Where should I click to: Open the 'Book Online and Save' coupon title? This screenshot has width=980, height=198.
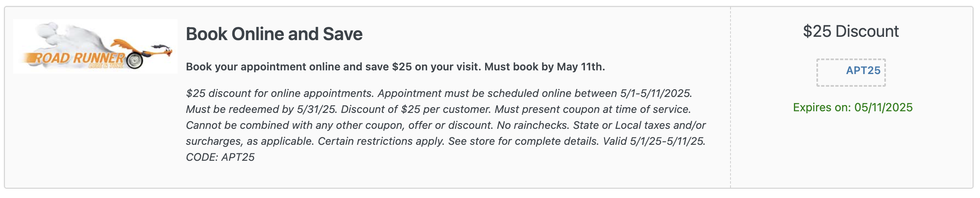pyautogui.click(x=274, y=34)
